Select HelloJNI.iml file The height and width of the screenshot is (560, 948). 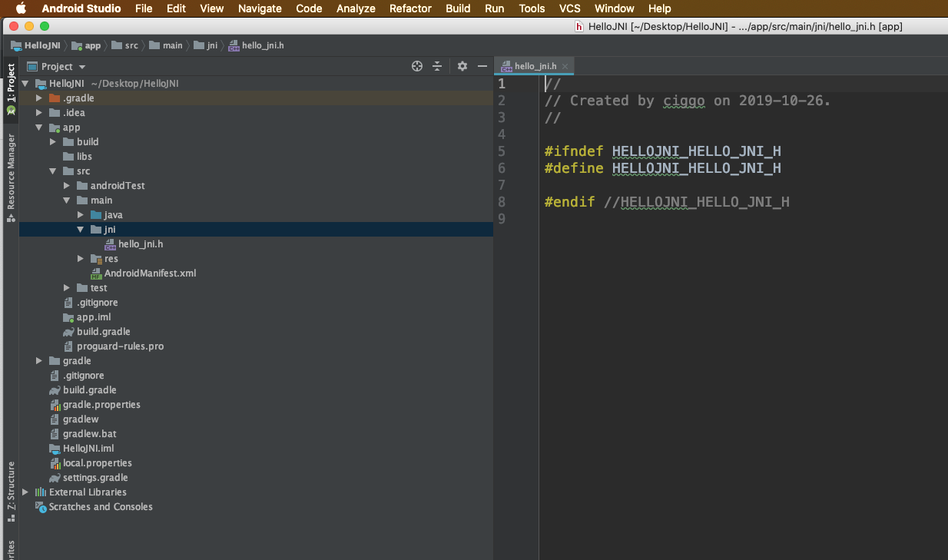pos(81,449)
